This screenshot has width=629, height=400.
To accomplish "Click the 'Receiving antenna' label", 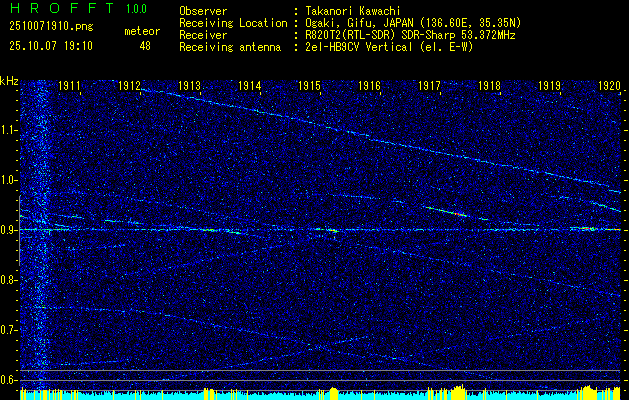I will click(x=230, y=47).
